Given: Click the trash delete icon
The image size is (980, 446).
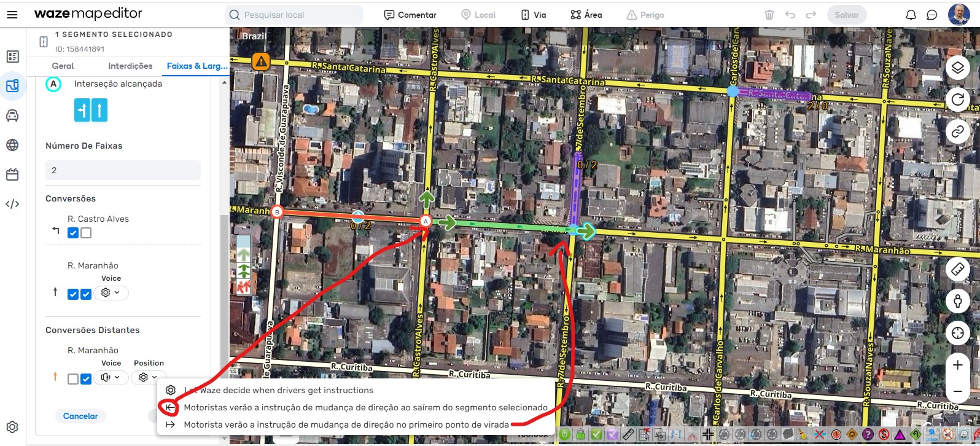Looking at the screenshot, I should (769, 15).
